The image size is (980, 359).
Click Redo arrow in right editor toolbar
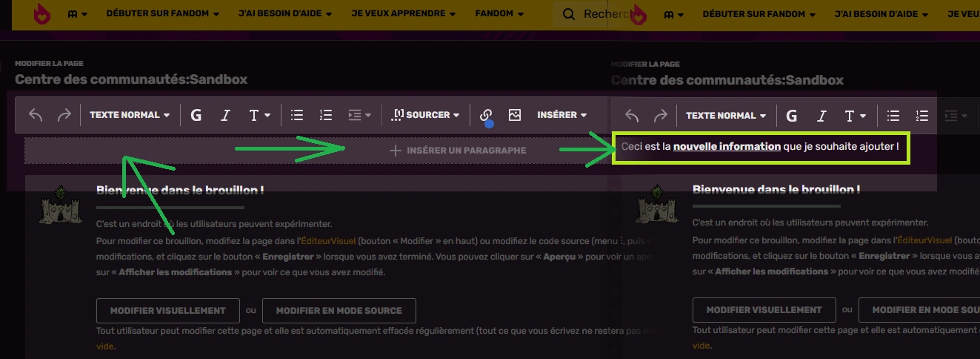(661, 116)
